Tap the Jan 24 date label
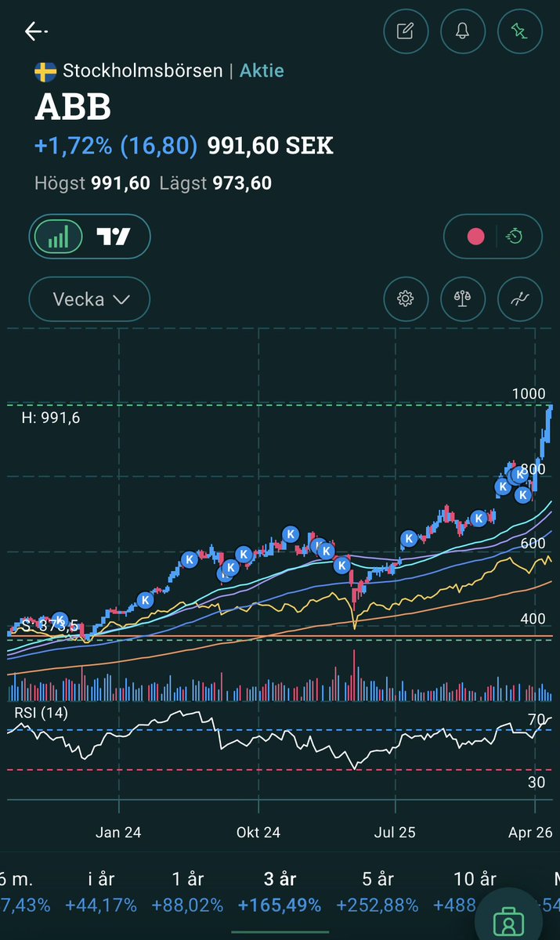The image size is (560, 940). tap(119, 832)
